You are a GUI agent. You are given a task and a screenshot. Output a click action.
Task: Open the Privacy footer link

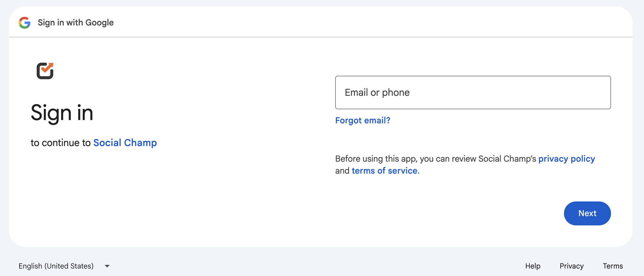click(x=571, y=266)
